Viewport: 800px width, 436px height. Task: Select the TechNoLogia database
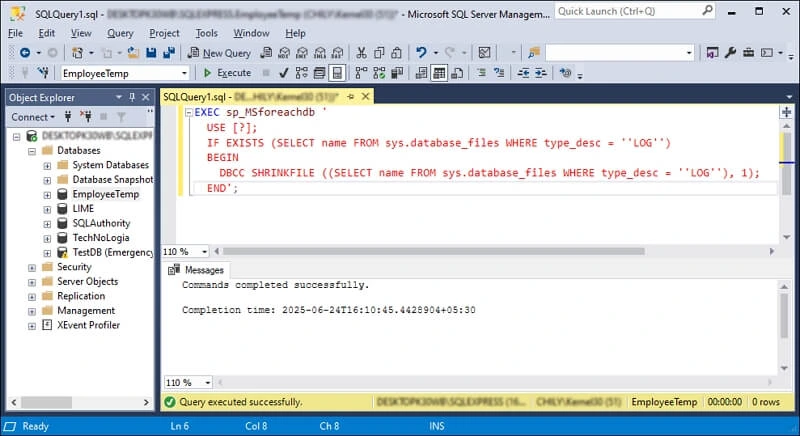point(101,238)
